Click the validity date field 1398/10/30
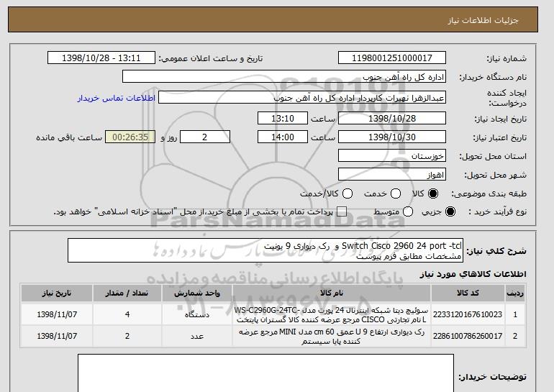Image resolution: width=554 pixels, height=392 pixels. tap(392, 137)
